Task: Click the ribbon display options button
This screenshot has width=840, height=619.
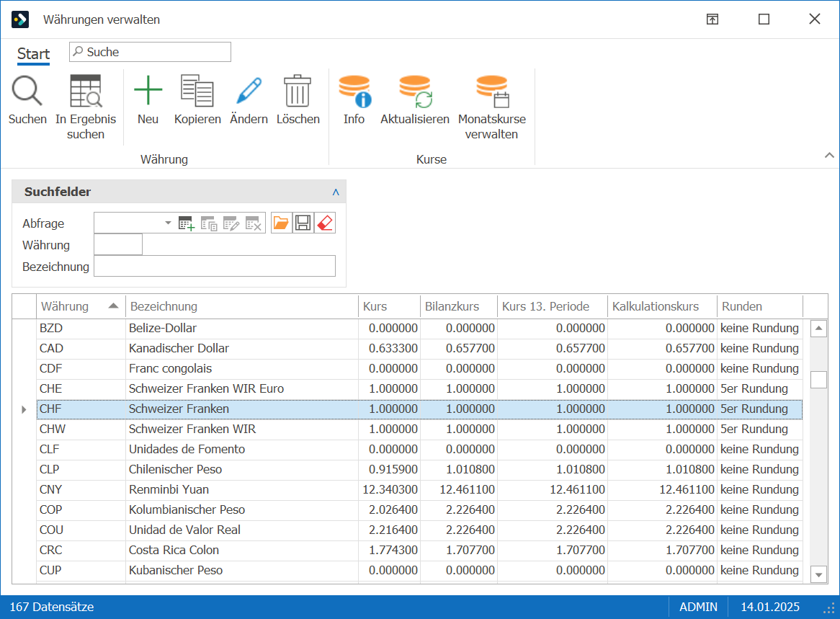Action: pyautogui.click(x=712, y=19)
